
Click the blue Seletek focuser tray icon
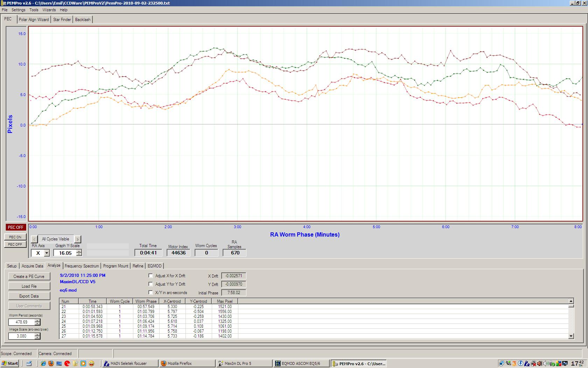coord(527,363)
